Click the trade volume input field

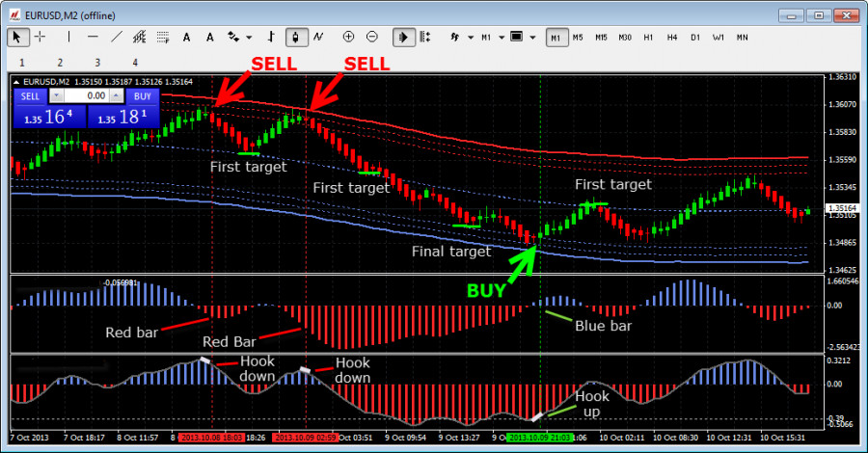[86, 96]
